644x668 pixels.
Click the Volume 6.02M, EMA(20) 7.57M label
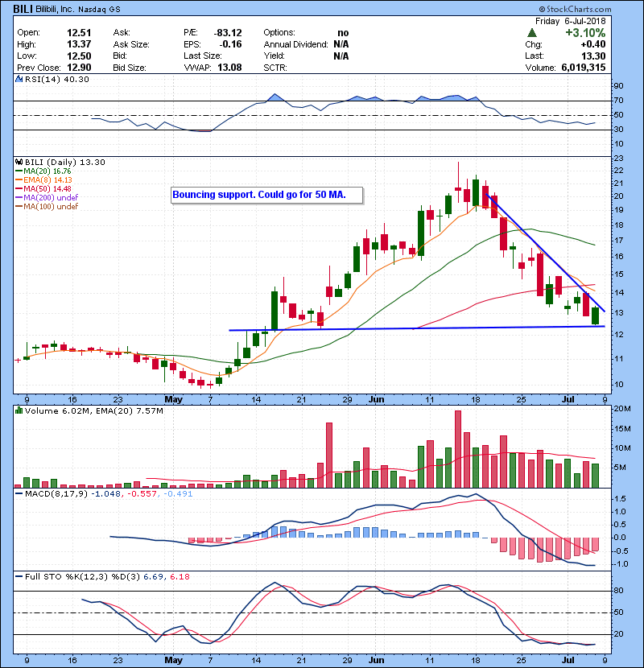coord(93,411)
